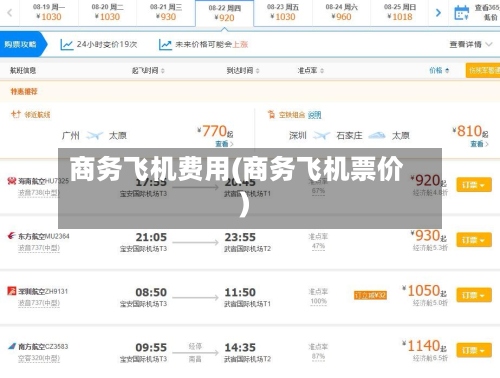Screen dimensions: 500x378
Task: Open the 365-day low price calendar icon
Action: (462, 13)
